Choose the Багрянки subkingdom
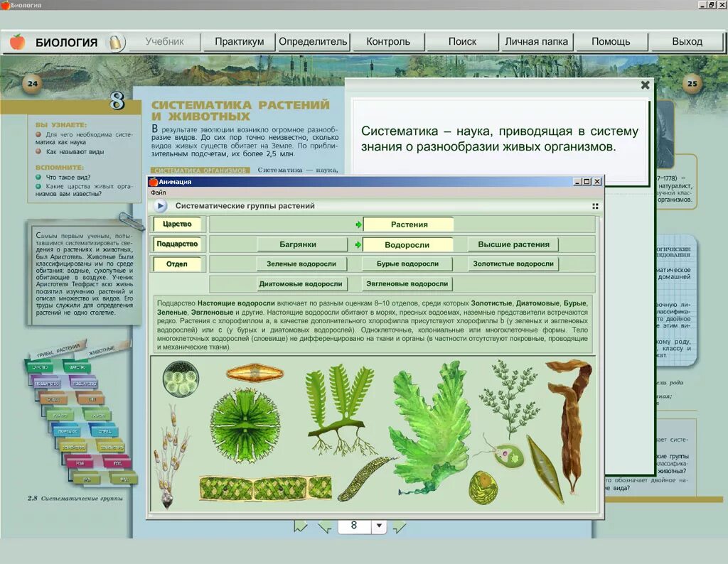The width and height of the screenshot is (728, 564). [301, 244]
